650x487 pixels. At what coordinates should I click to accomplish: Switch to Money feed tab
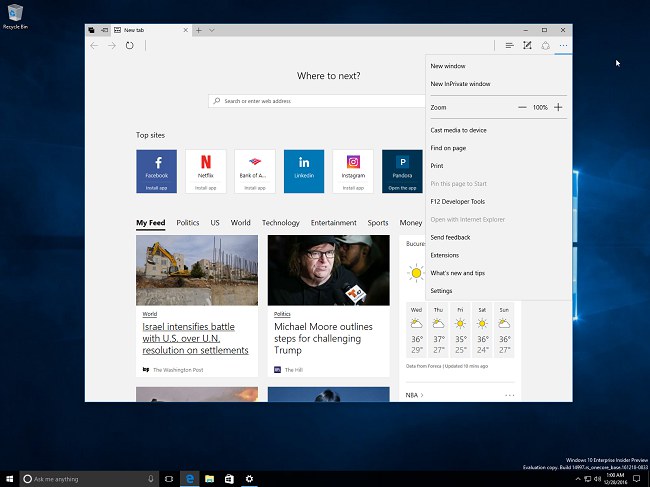411,223
